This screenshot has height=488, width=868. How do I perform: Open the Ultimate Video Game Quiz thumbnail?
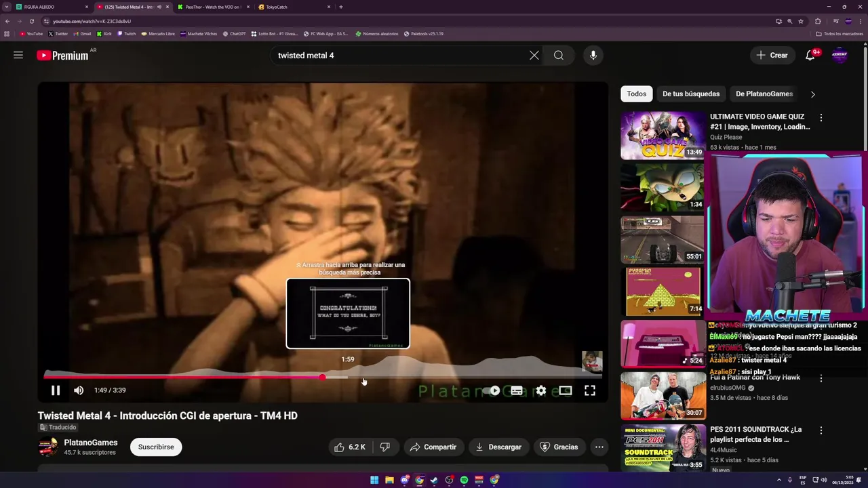point(663,136)
